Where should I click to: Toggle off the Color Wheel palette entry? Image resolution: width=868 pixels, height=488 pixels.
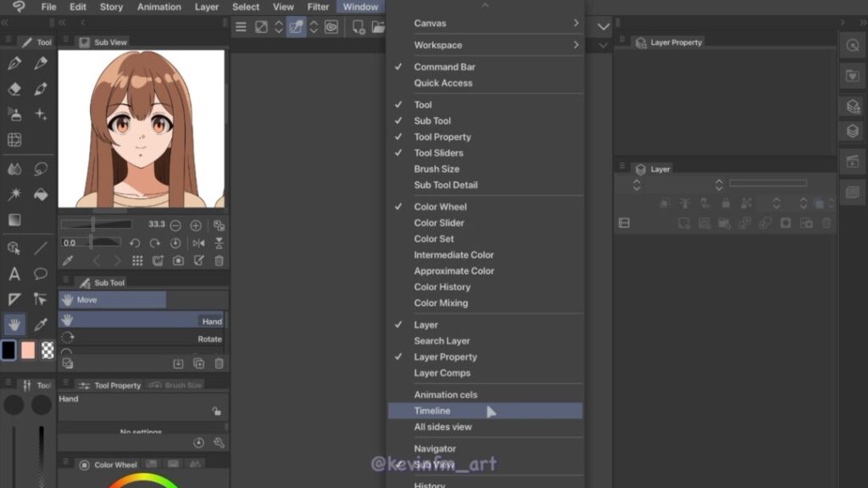[440, 207]
